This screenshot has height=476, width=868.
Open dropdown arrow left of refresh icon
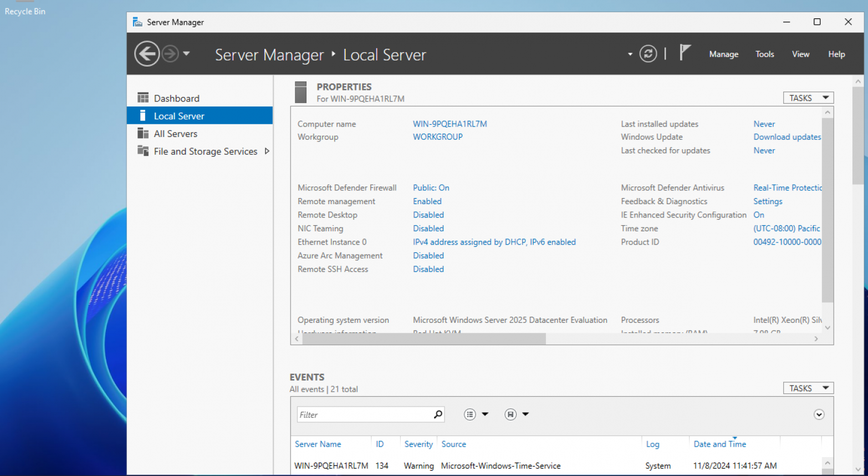click(x=630, y=54)
